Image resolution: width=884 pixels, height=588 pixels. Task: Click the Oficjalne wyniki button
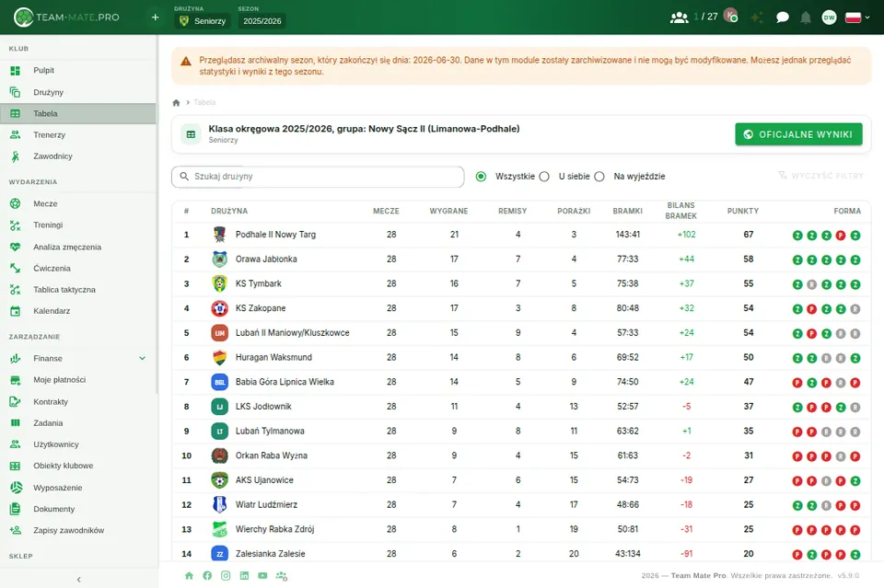point(798,134)
